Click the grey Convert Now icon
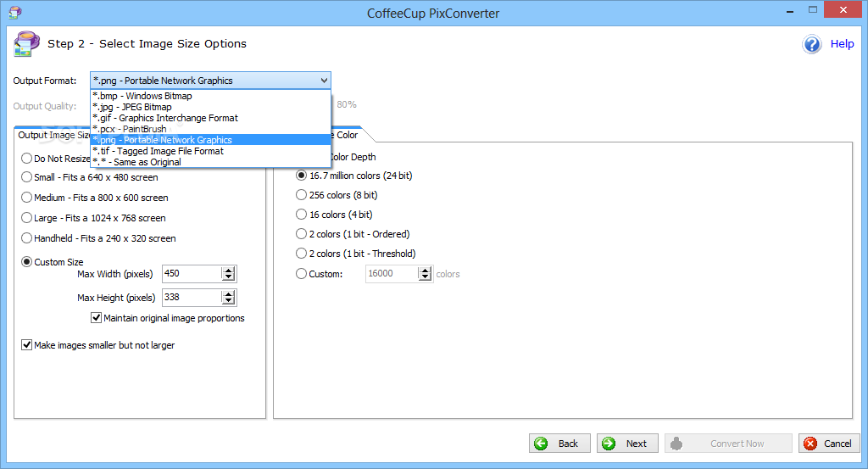Image resolution: width=868 pixels, height=469 pixels. click(676, 444)
